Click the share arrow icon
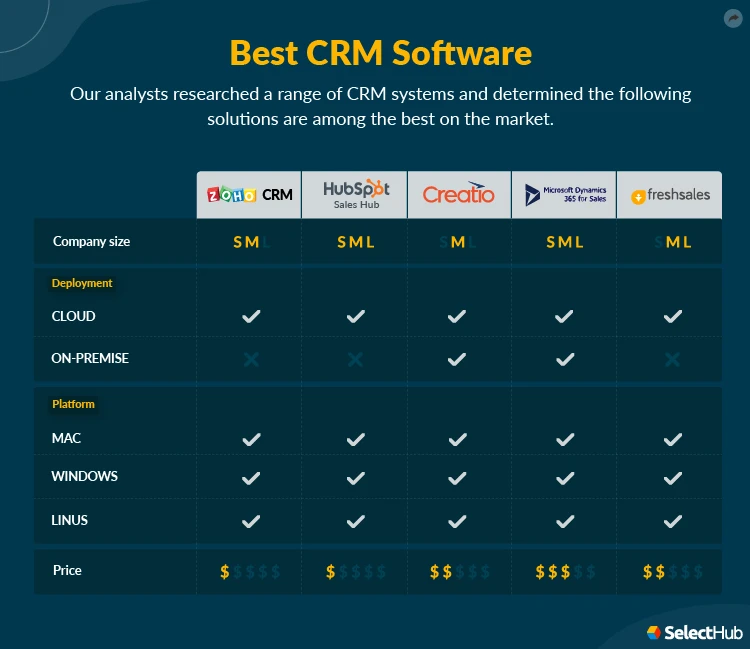750x649 pixels. (x=733, y=19)
